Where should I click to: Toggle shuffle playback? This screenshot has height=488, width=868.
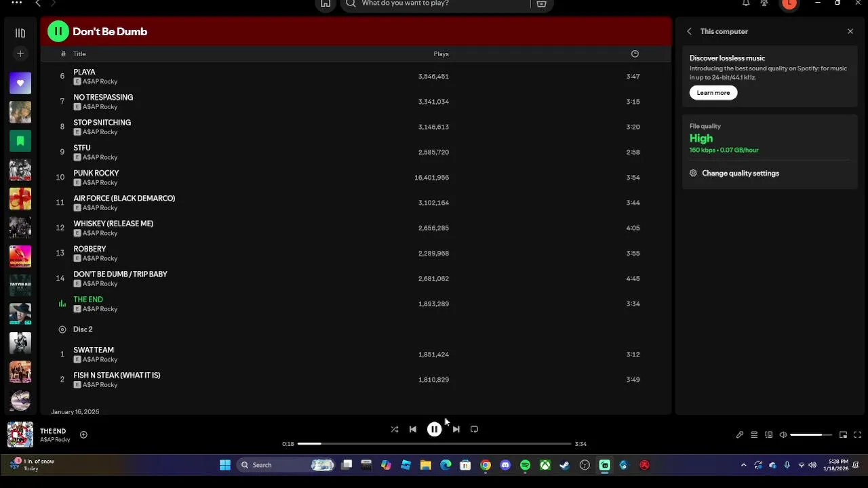pos(395,429)
